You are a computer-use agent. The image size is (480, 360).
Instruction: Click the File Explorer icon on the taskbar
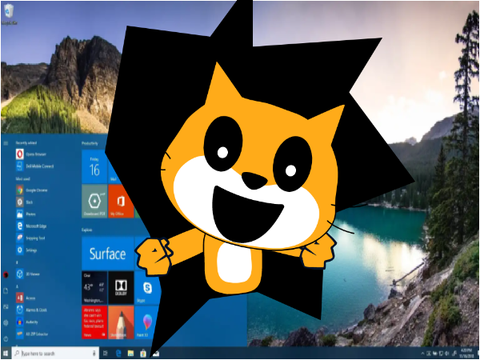click(x=131, y=353)
